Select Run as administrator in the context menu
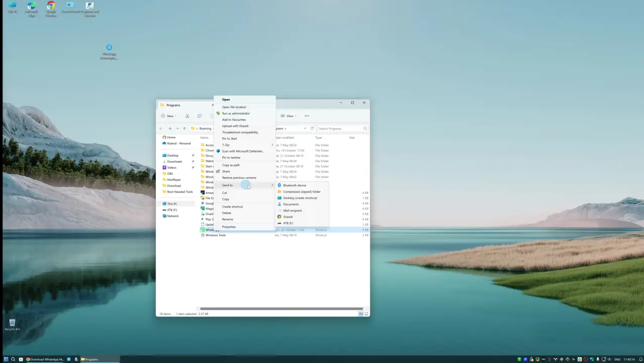Viewport: 644px width, 363px height. click(236, 114)
